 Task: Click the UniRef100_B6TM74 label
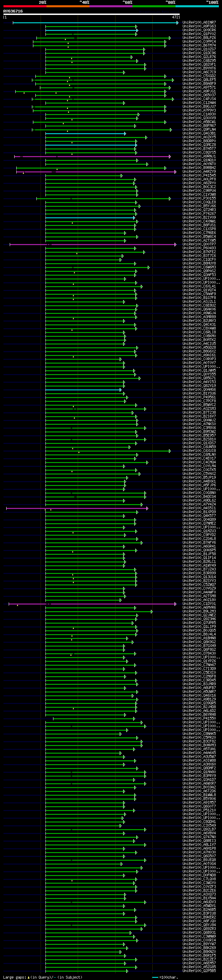[199, 45]
